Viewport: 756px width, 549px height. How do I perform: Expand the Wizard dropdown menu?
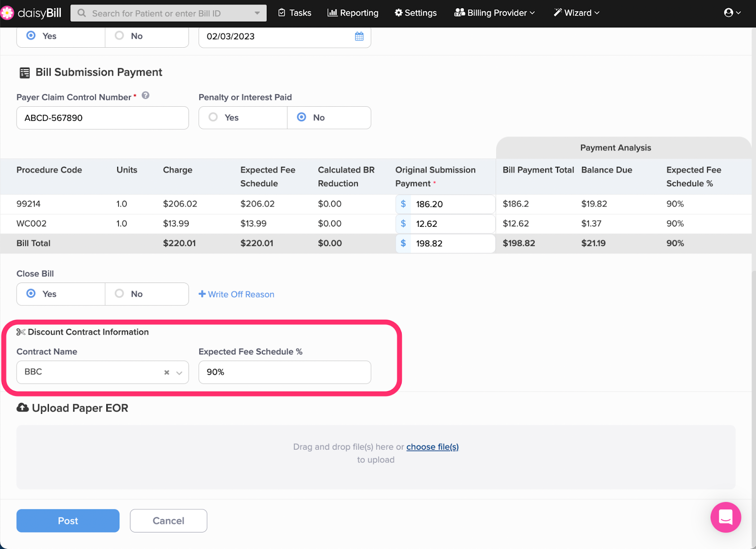tap(576, 13)
